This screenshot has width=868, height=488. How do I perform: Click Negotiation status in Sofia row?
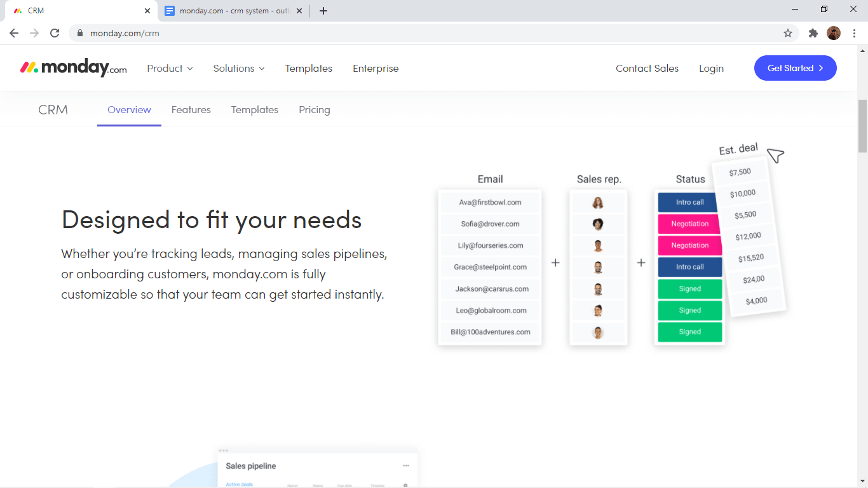pyautogui.click(x=689, y=224)
